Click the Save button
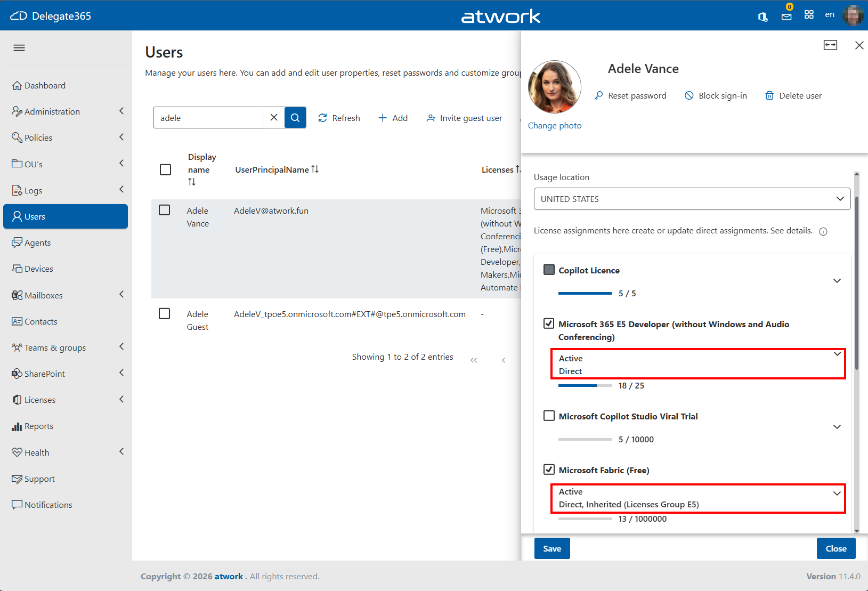The image size is (868, 591). [552, 548]
